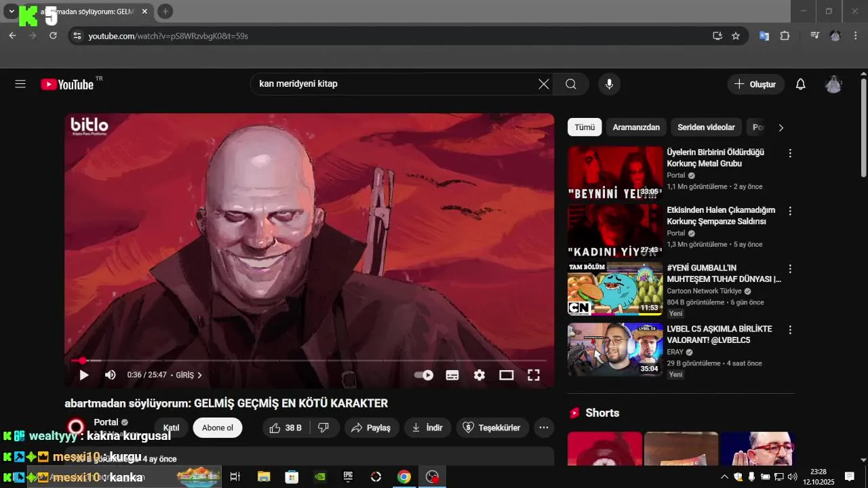This screenshot has height=488, width=868.
Task: Click the magnifier search button
Action: pos(571,84)
